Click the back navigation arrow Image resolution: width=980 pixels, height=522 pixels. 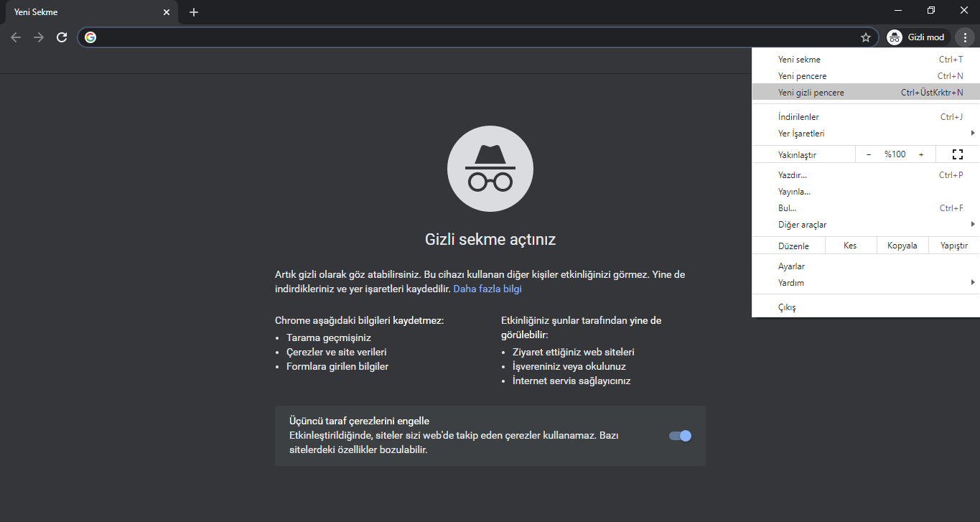(16, 37)
